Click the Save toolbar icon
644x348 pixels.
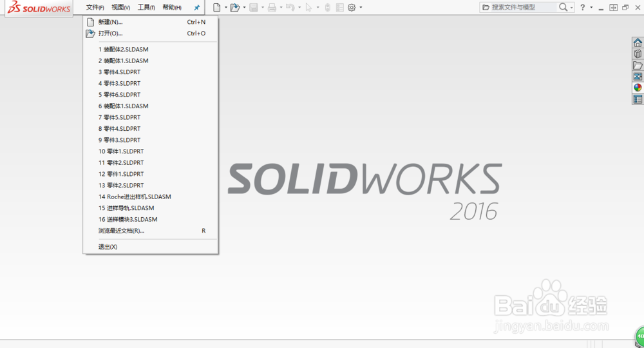254,7
